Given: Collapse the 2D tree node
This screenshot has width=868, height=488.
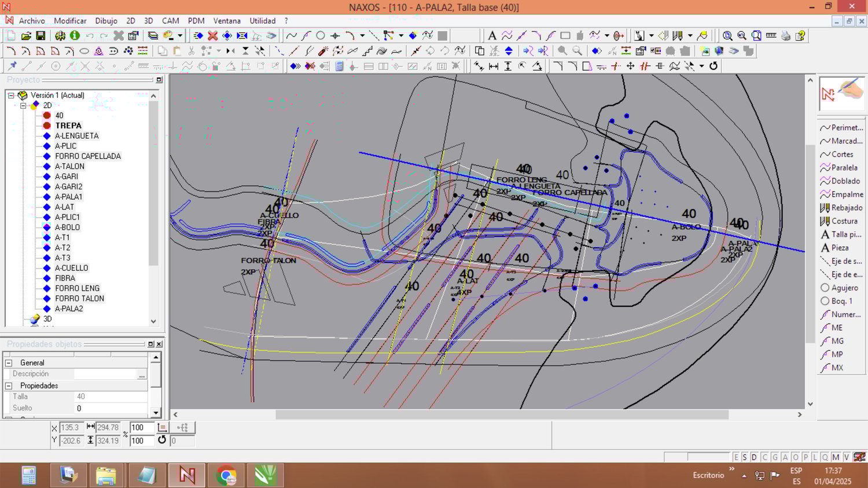Looking at the screenshot, I should [x=23, y=105].
